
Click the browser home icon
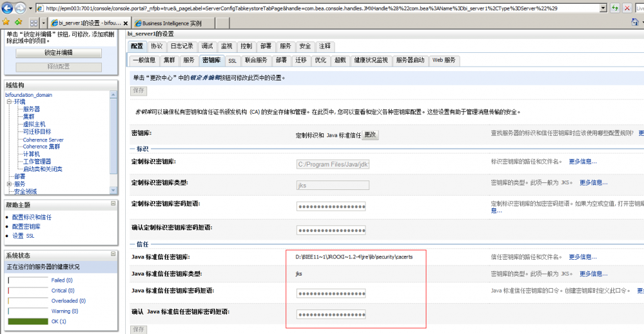(x=635, y=22)
